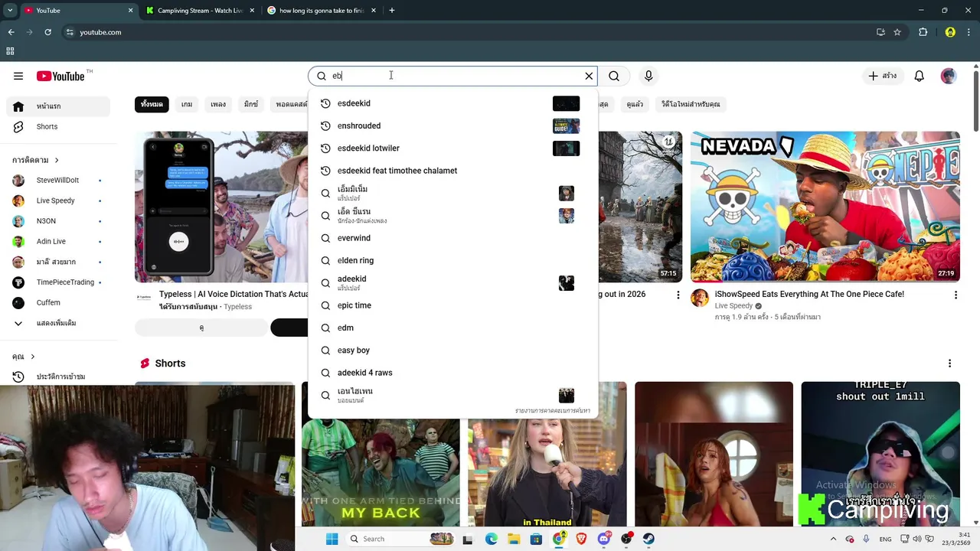Pick the เอ็มมิเน็ม suggestion

[x=452, y=193]
